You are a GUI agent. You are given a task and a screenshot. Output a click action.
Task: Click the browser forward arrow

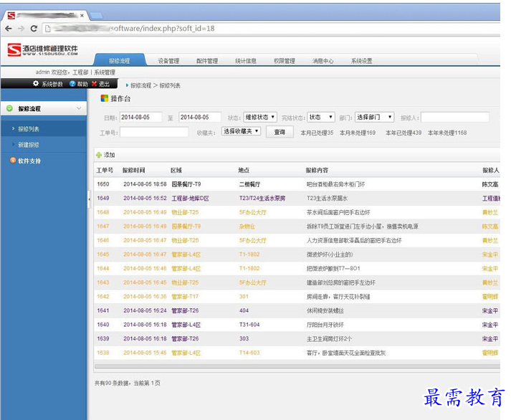point(22,29)
